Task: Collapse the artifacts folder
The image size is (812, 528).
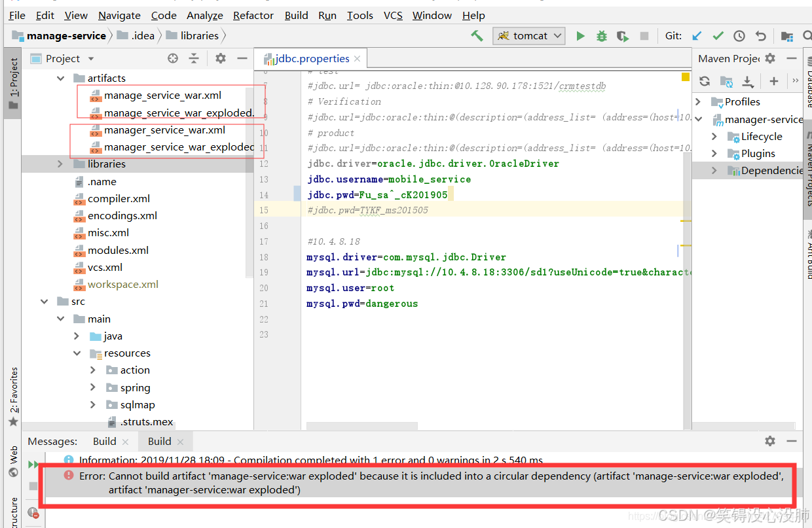Action: pyautogui.click(x=61, y=78)
